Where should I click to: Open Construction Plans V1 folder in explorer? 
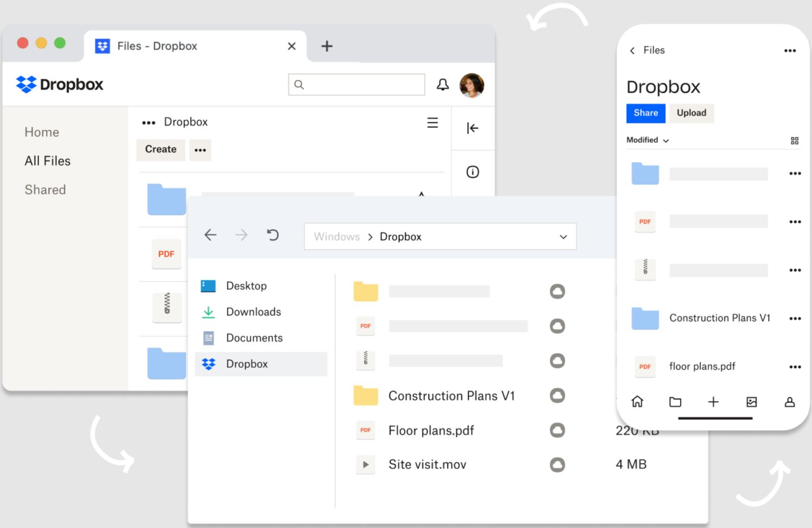click(x=452, y=396)
